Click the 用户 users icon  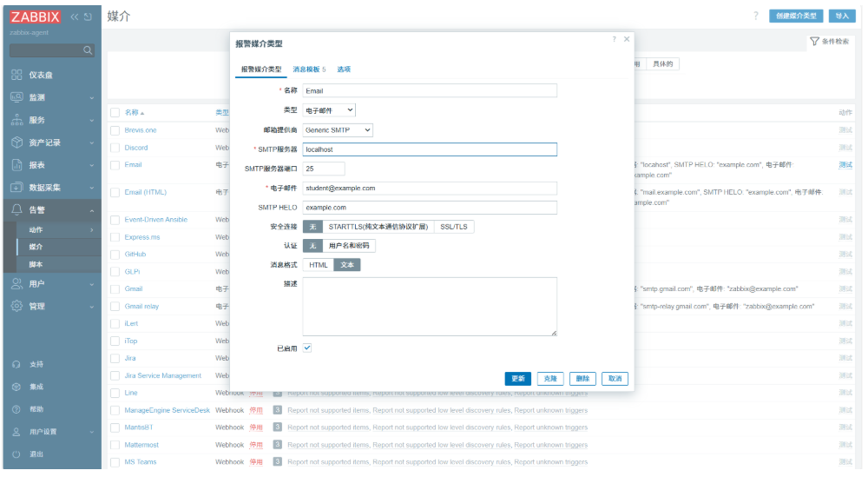tap(17, 283)
